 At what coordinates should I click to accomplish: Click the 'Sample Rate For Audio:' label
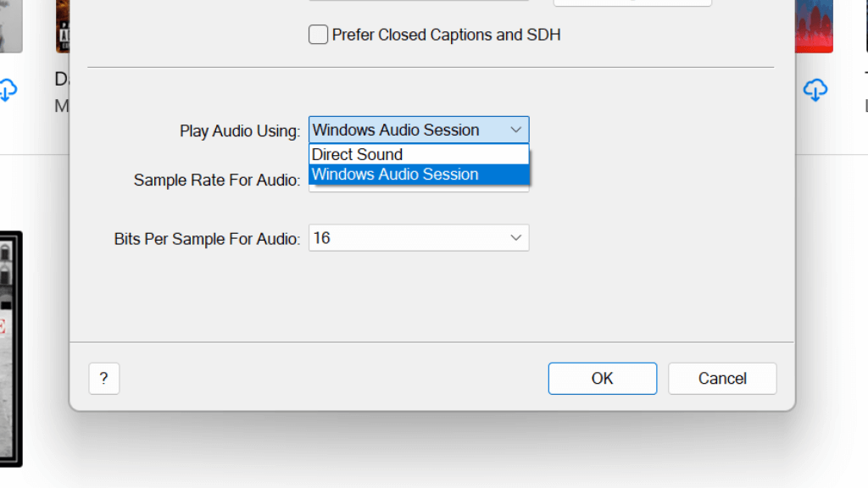tap(217, 180)
